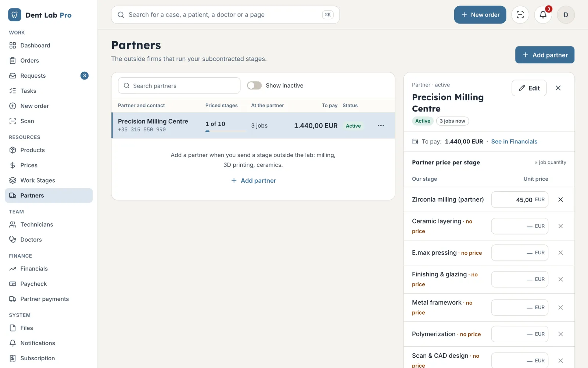
Task: Click the 3 jobs now badge
Action: point(452,121)
